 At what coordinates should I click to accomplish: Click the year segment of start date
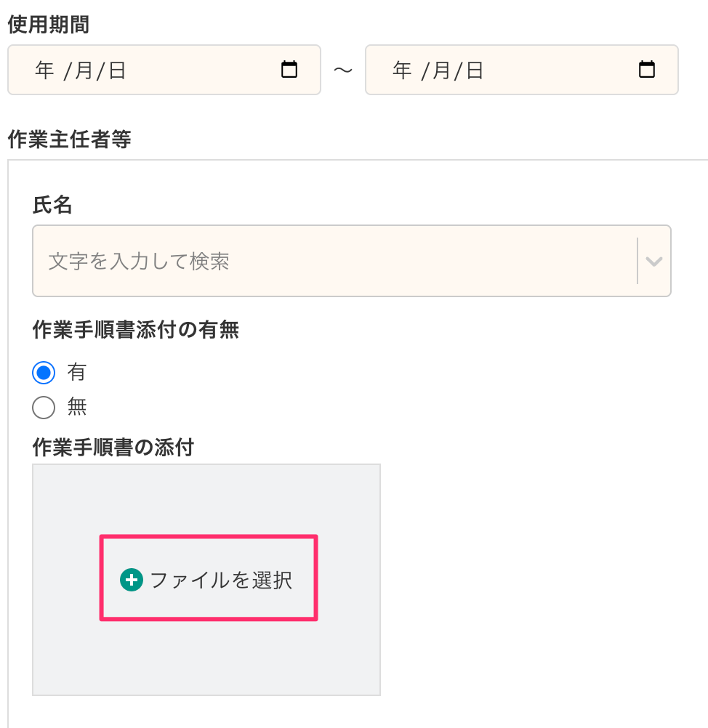click(45, 70)
